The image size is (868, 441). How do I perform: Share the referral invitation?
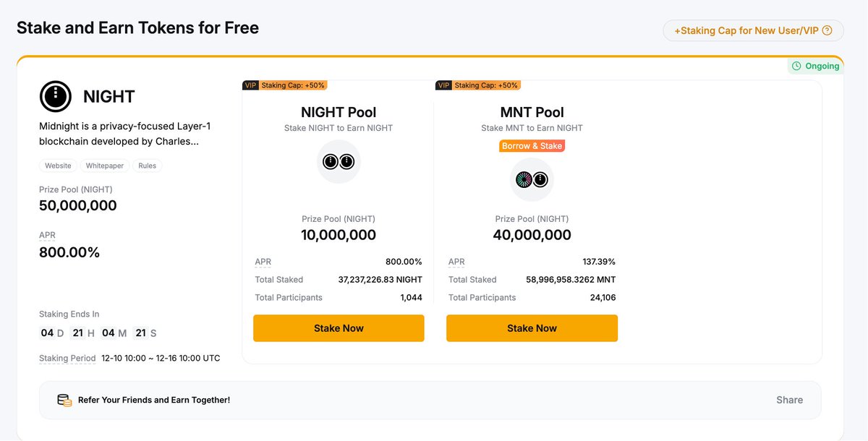(789, 400)
